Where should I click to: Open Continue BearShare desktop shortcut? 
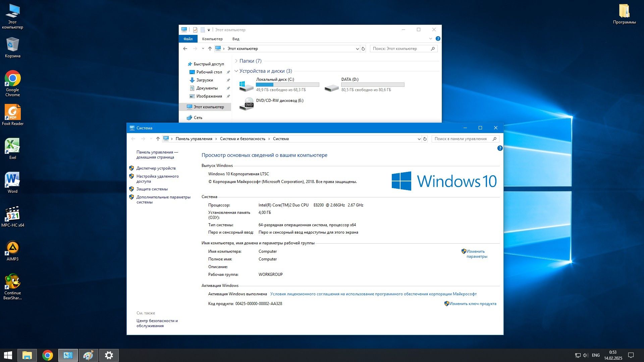tap(12, 287)
